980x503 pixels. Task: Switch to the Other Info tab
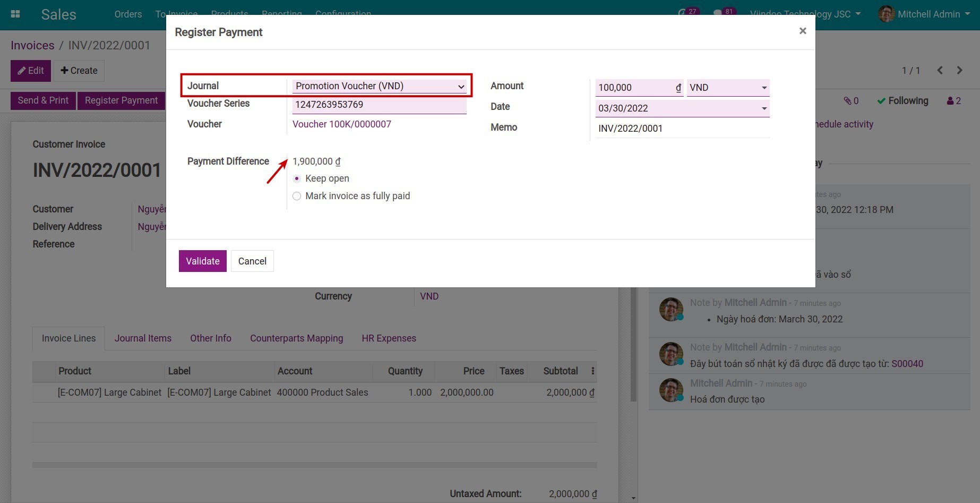pos(211,338)
